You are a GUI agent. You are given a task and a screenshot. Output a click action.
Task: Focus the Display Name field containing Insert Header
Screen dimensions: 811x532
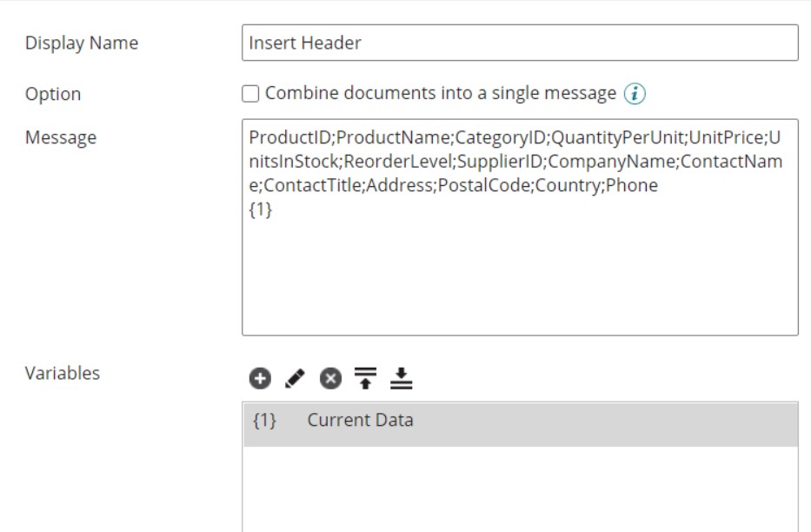[519, 43]
